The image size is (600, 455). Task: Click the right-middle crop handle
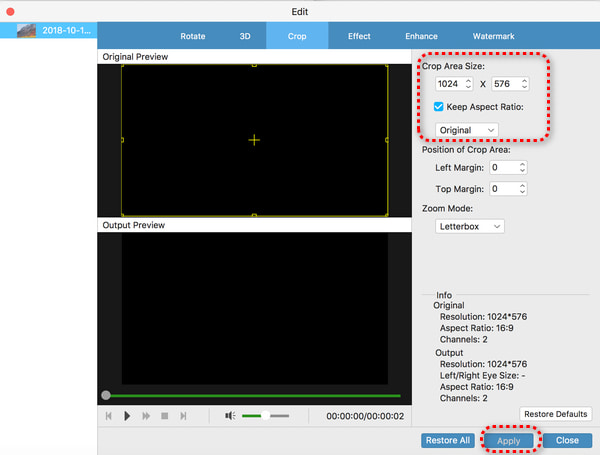click(387, 140)
